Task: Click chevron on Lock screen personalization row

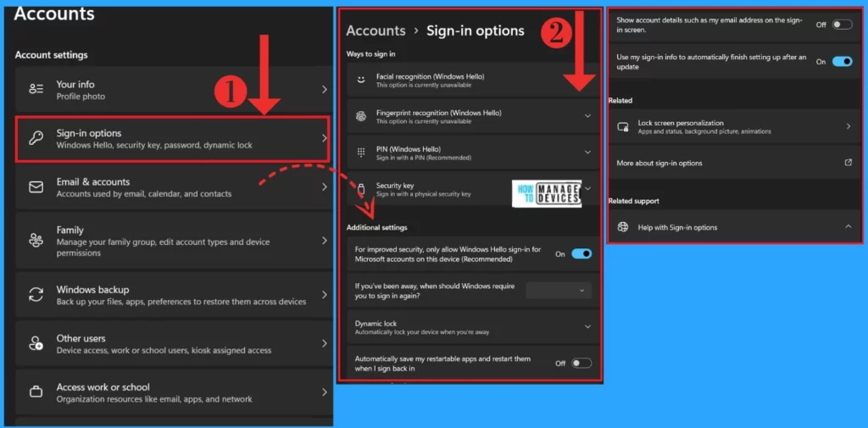Action: [848, 126]
